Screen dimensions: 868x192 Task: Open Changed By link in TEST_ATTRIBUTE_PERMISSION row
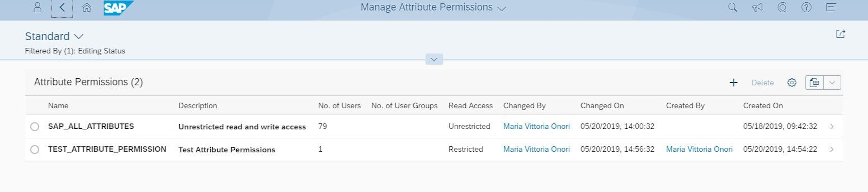536,149
